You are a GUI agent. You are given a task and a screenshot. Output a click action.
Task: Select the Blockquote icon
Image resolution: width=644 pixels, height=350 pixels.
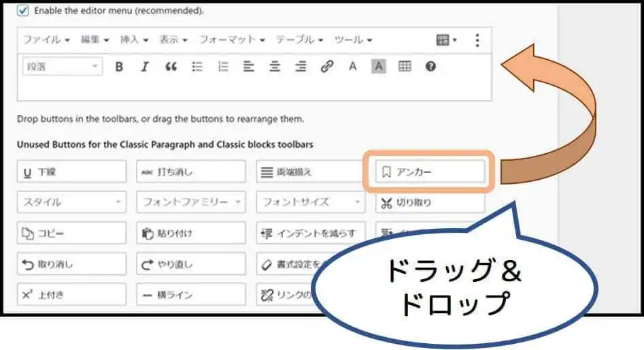tap(171, 67)
